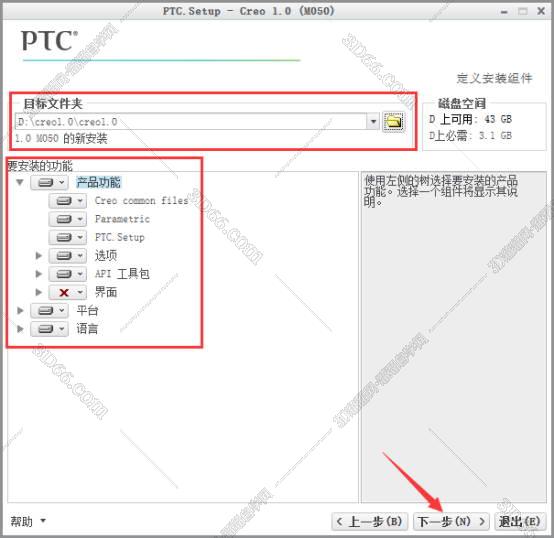Proceed with 下一步(N) button
Viewport: 554px width, 538px height.
pos(451,521)
